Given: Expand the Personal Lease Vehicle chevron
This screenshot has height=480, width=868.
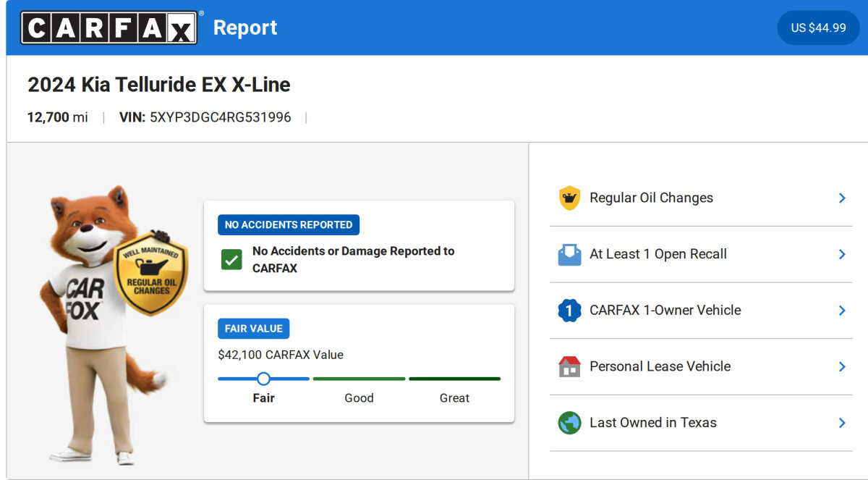Looking at the screenshot, I should tap(841, 366).
